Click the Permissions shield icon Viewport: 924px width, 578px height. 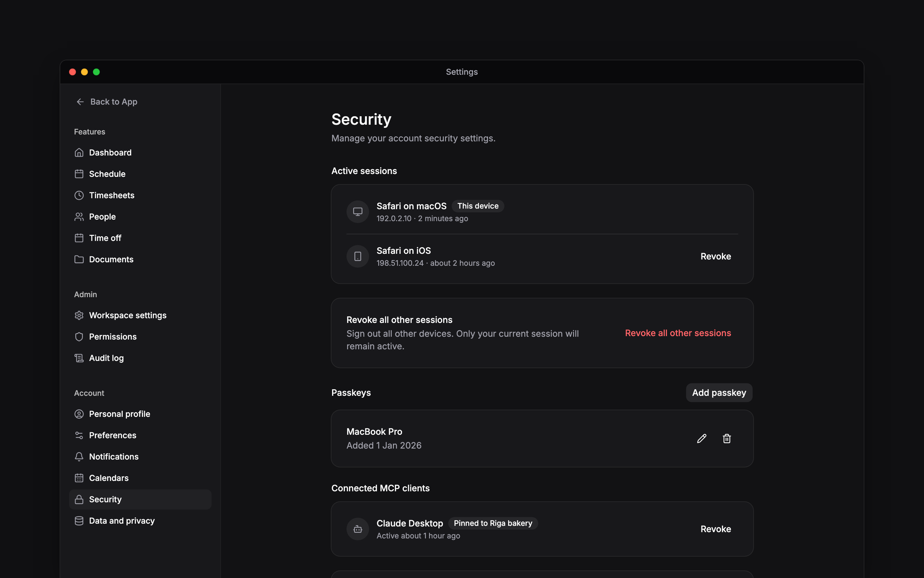[x=79, y=337]
